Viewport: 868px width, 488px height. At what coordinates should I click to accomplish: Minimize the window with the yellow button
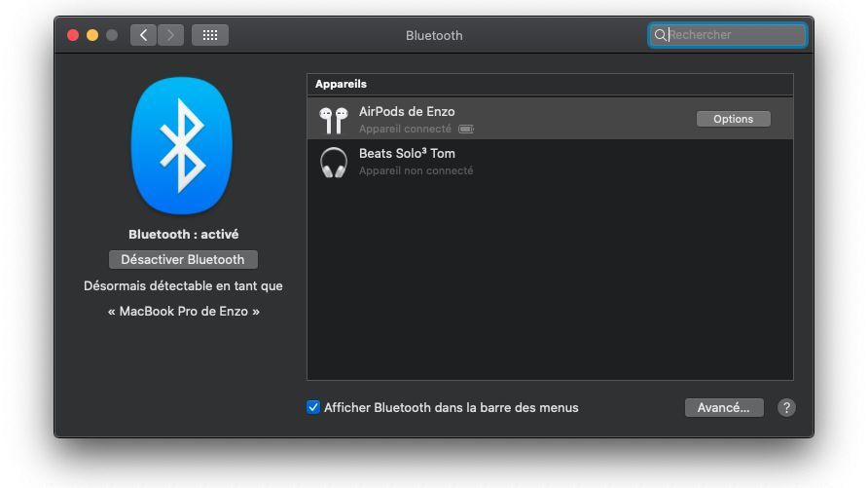tap(92, 35)
